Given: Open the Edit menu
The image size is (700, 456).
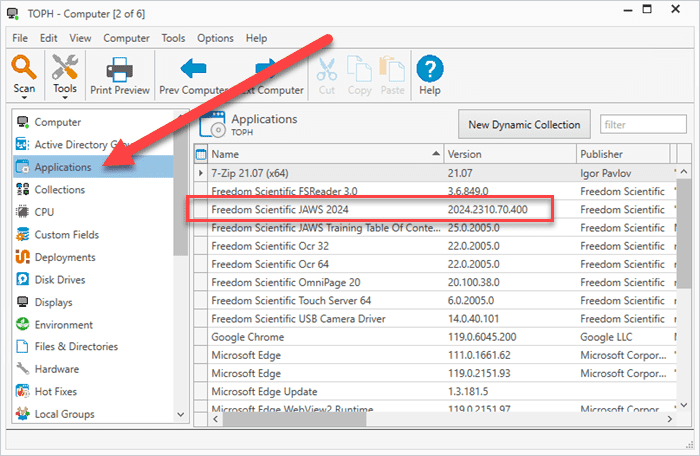Looking at the screenshot, I should [x=48, y=38].
